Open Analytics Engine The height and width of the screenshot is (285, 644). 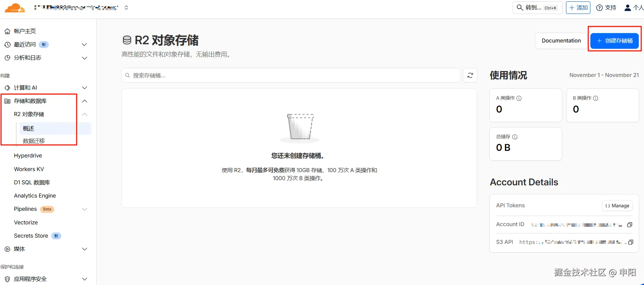pyautogui.click(x=35, y=196)
